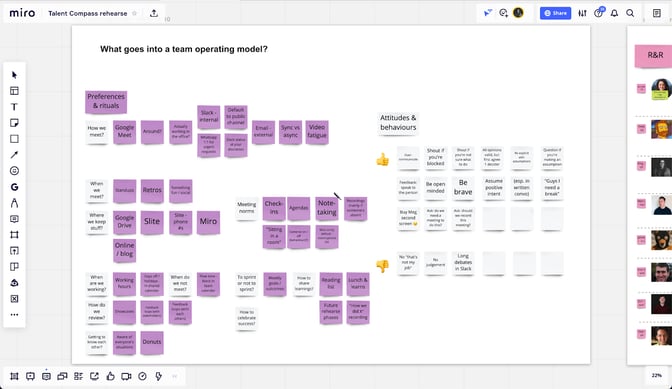Open more tools (three dots) in left toolbar
Screen dimensions: 672x389
14,314
